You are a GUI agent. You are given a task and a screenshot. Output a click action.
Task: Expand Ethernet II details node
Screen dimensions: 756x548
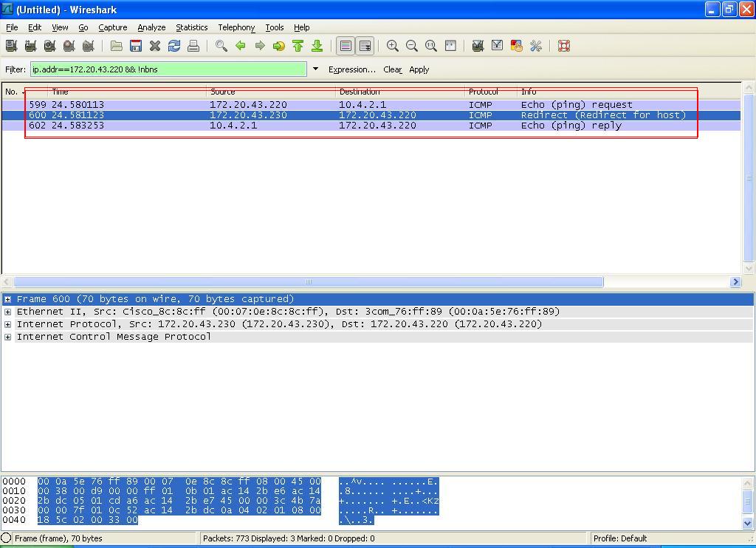7,312
